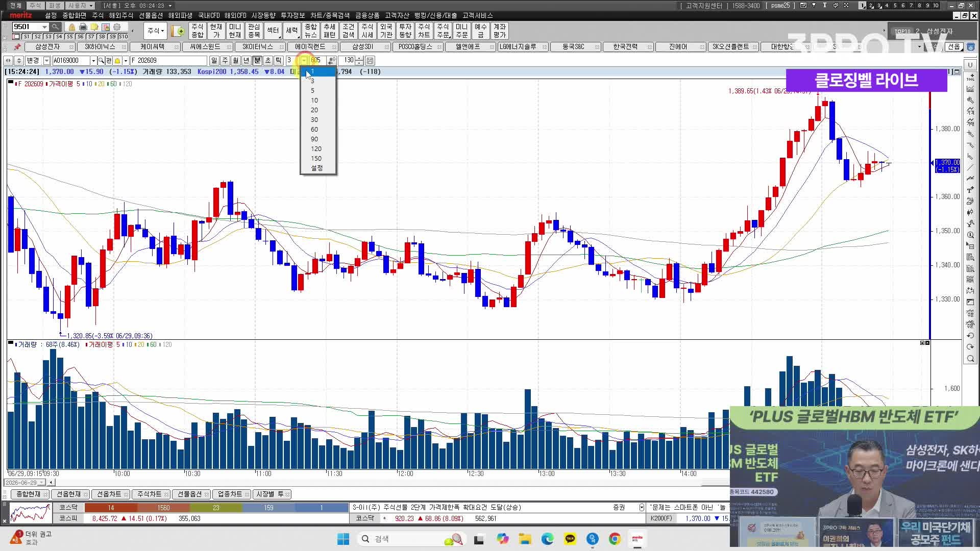Click the chart date scrollbar left arrow
Viewport: 980px width, 551px height.
pos(51,483)
